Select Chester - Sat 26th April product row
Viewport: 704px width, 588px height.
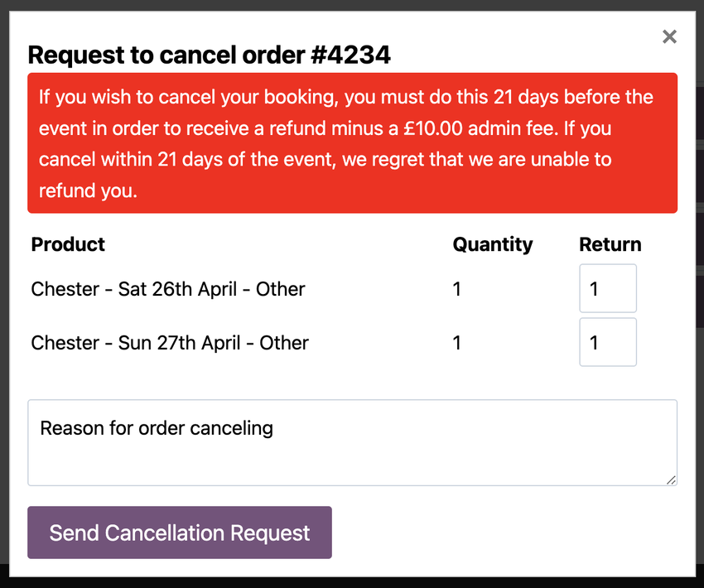click(x=168, y=289)
